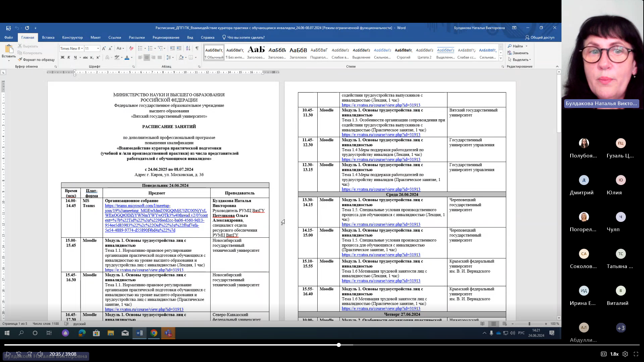Expand the numbered list dropdown arrow
This screenshot has width=644, height=362.
[155, 49]
